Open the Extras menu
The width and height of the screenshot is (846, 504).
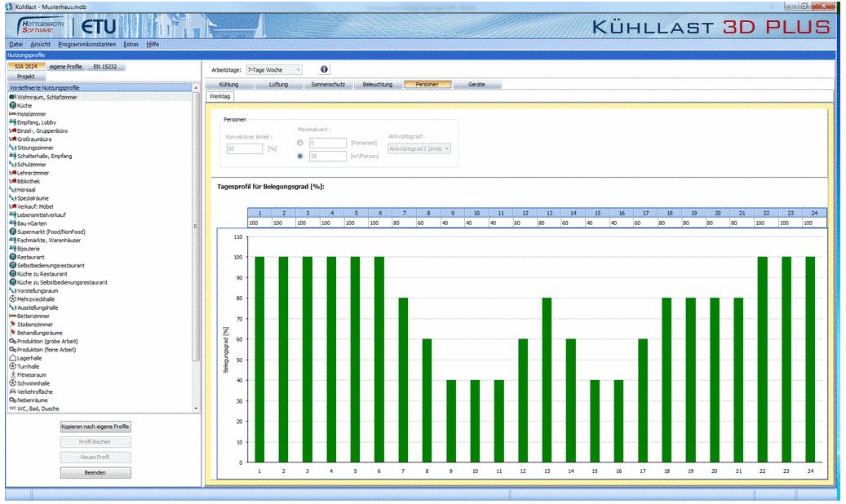pos(131,44)
